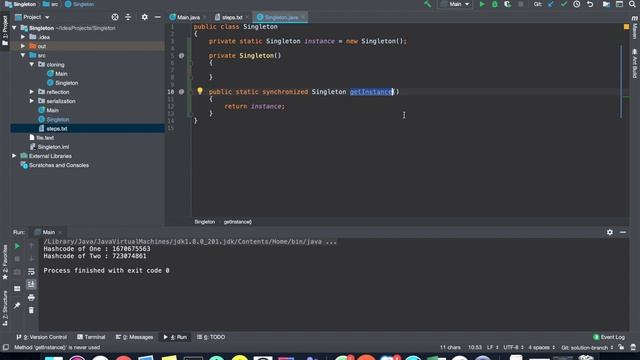Expand the out folder

(23, 46)
